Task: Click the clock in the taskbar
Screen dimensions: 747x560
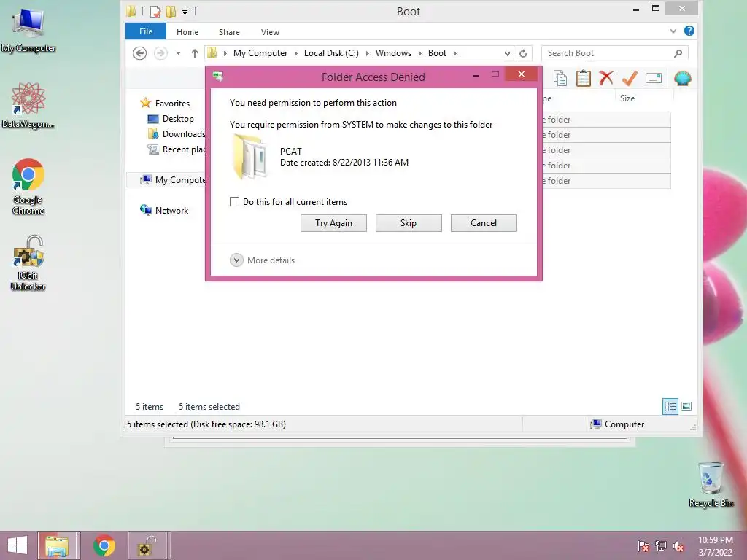Action: click(x=715, y=545)
